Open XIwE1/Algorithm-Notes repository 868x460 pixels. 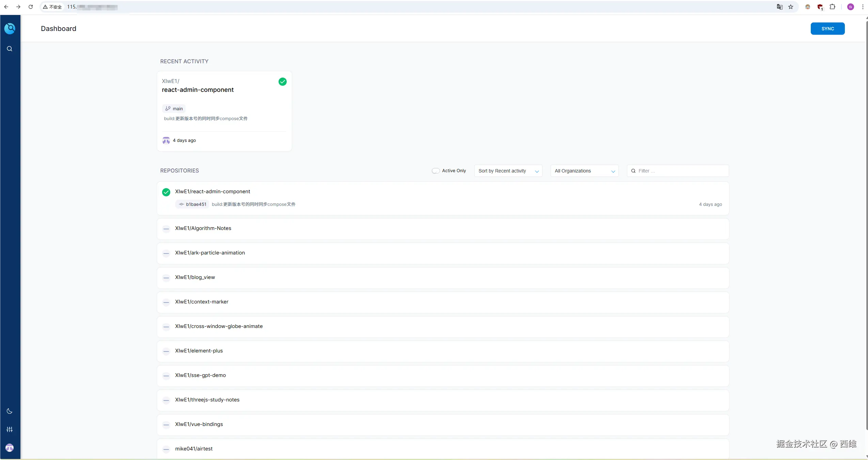203,228
